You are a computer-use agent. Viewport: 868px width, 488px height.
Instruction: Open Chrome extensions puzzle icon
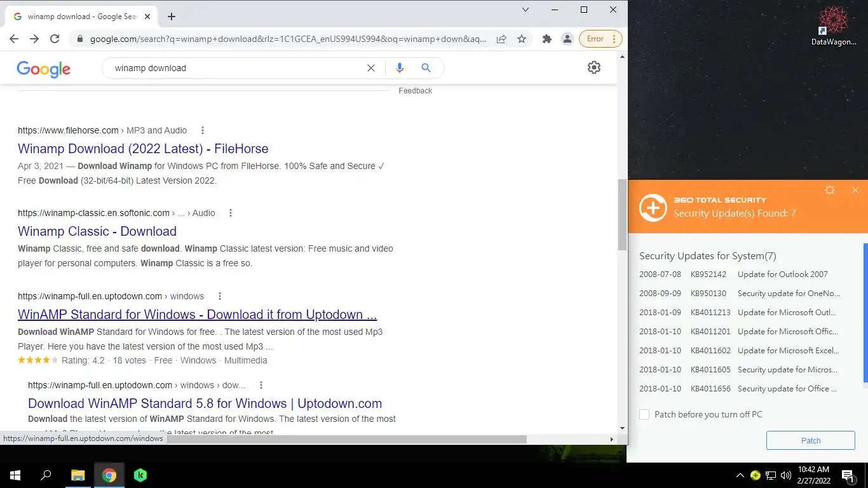coord(546,39)
